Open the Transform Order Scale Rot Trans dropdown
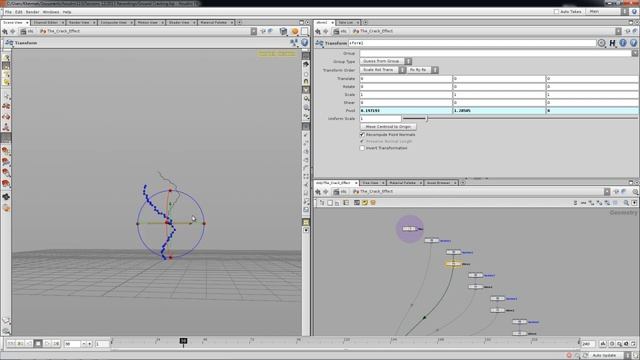The image size is (640, 360). (382, 70)
